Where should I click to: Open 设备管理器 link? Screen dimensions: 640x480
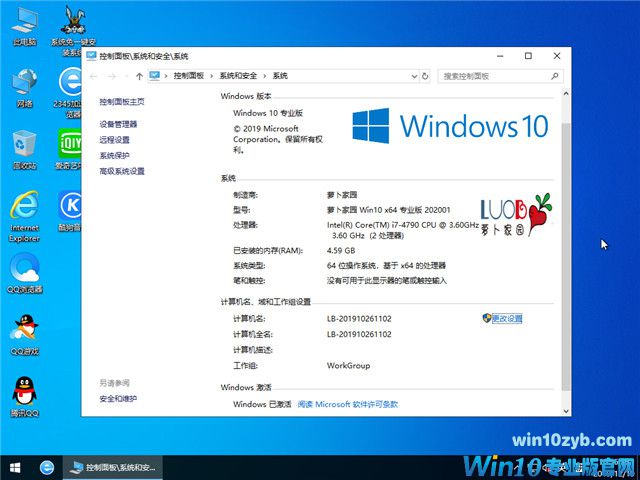tap(118, 124)
